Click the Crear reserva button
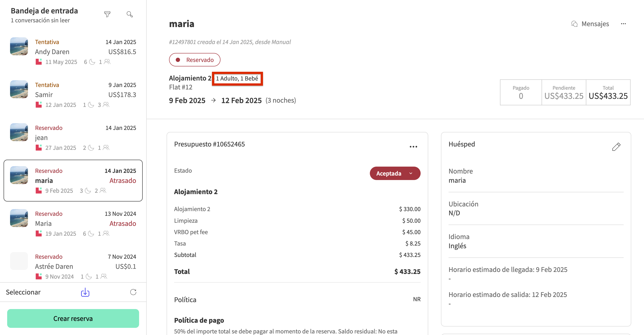The width and height of the screenshot is (644, 335). 73,318
